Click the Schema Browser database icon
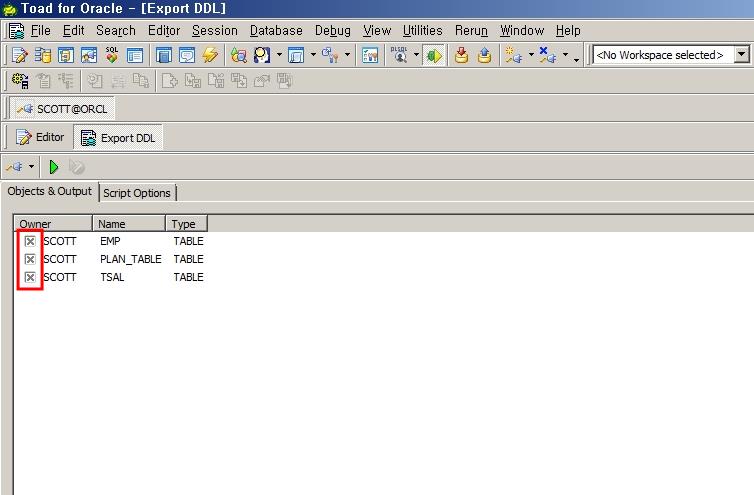 click(42, 55)
